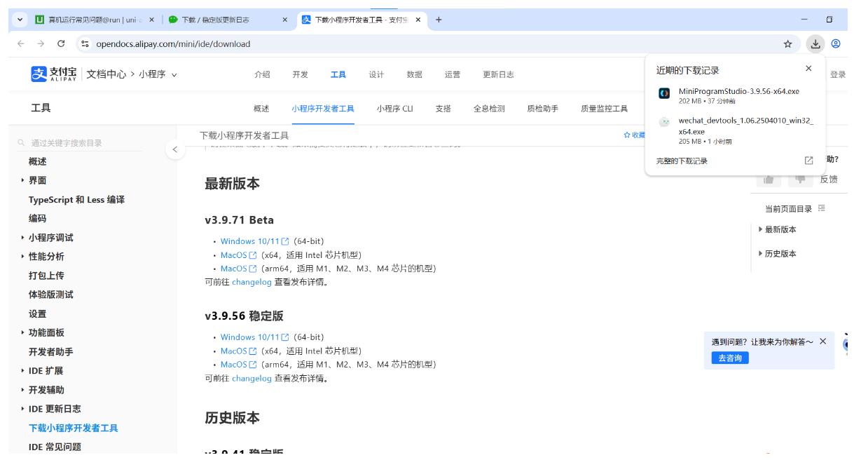Switch to the 质检助手 sub-tab
The width and height of the screenshot is (868, 460).
[542, 109]
